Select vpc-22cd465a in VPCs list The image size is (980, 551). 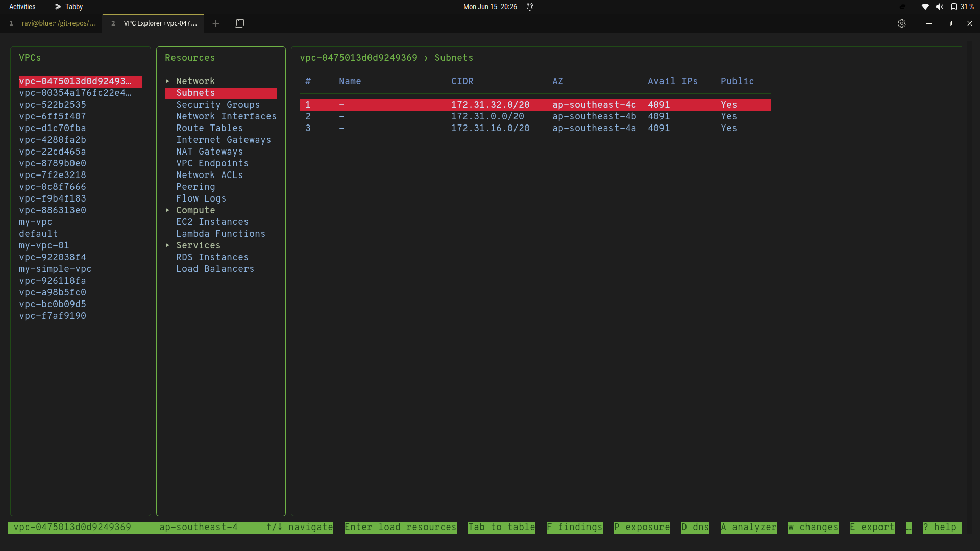click(53, 152)
